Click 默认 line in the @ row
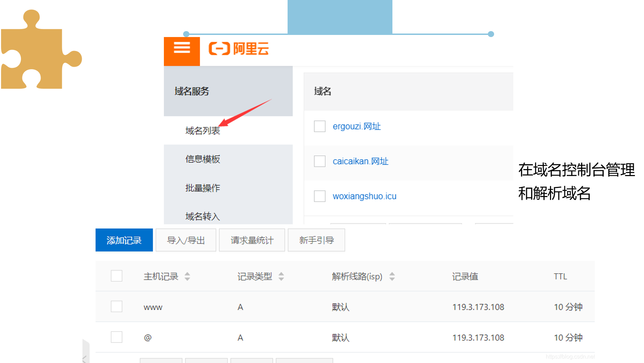644x363 pixels. 341,337
